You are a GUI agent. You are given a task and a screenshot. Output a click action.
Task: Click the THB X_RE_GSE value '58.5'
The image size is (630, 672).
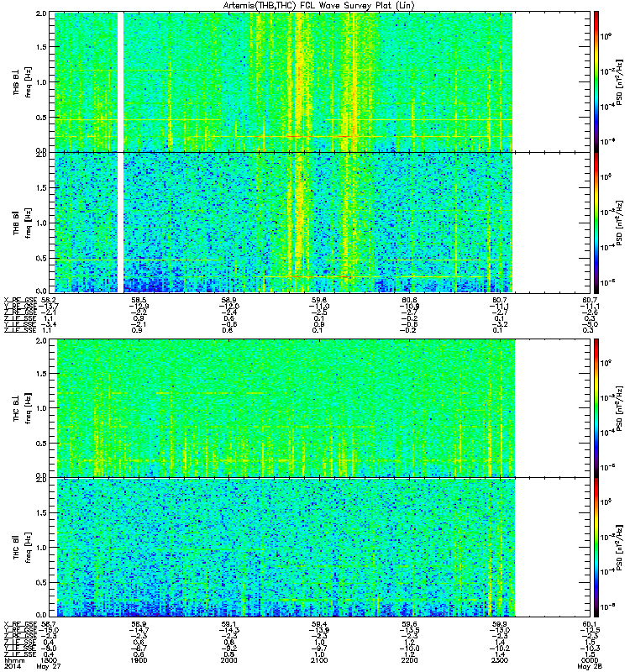point(139,300)
